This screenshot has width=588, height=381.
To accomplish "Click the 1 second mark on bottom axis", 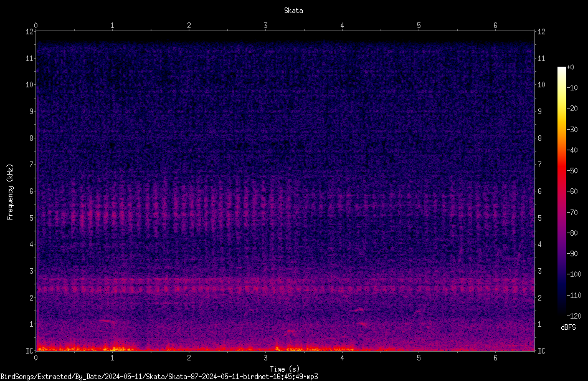I will click(x=112, y=358).
